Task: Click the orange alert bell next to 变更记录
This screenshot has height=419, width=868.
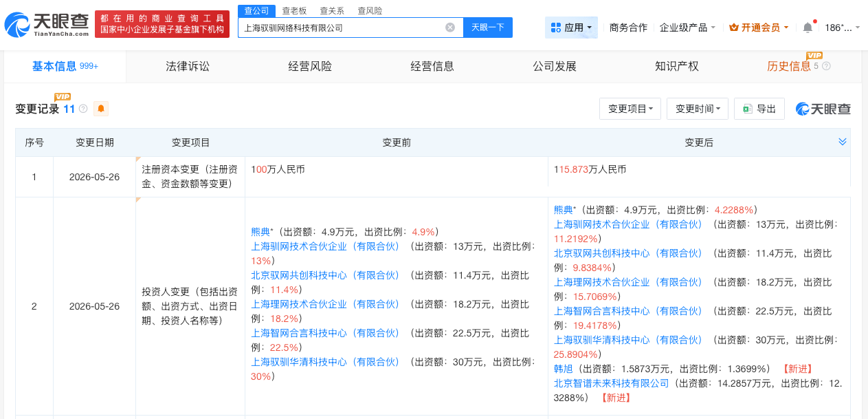Action: [x=101, y=109]
